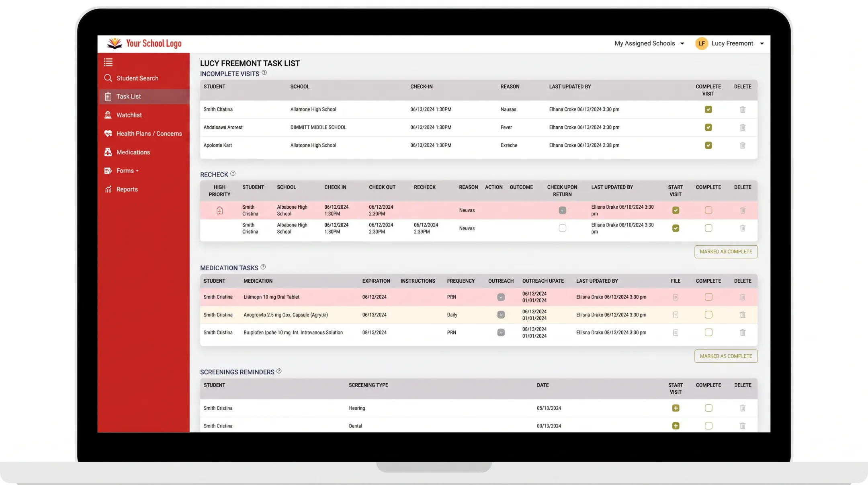Open file icon for Buplofen medication
This screenshot has width=868, height=485.
click(676, 333)
